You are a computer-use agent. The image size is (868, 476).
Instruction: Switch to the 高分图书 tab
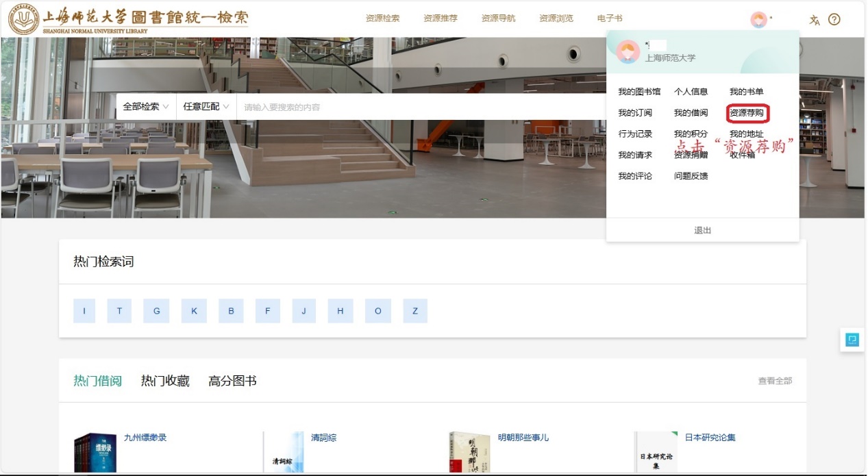232,381
